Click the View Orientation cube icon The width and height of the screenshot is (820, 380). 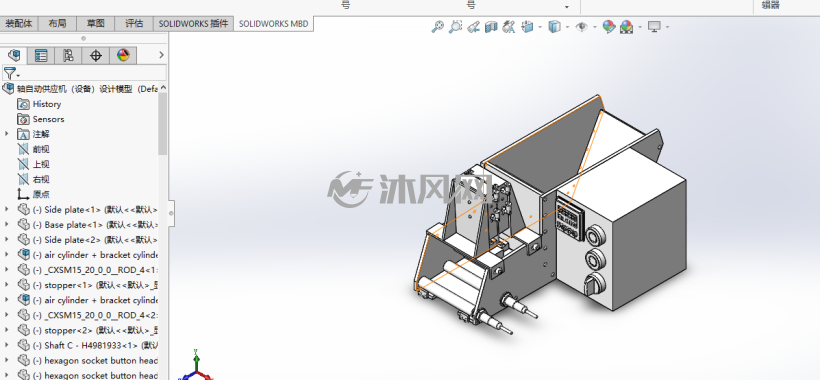(528, 27)
